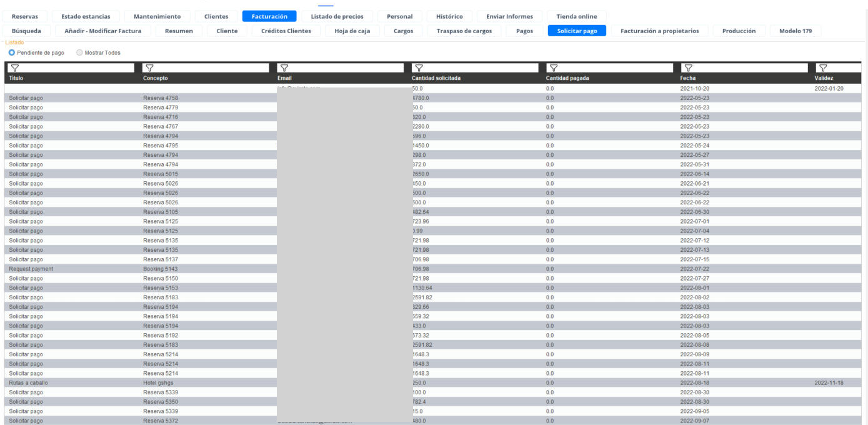The width and height of the screenshot is (868, 425).
Task: Select the Reserva 5137 row
Action: [x=433, y=259]
